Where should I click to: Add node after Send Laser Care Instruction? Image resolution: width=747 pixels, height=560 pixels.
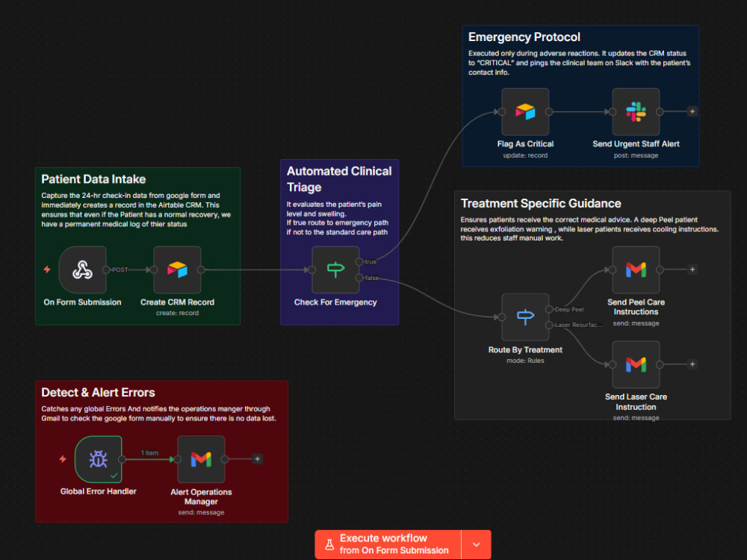coord(692,364)
